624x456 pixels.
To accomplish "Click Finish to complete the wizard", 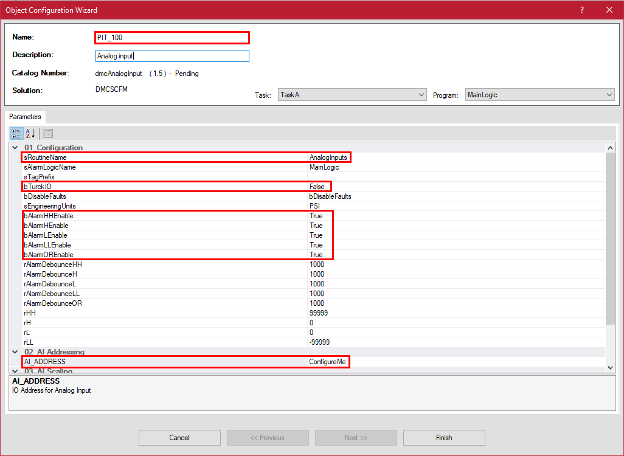I will coord(443,437).
